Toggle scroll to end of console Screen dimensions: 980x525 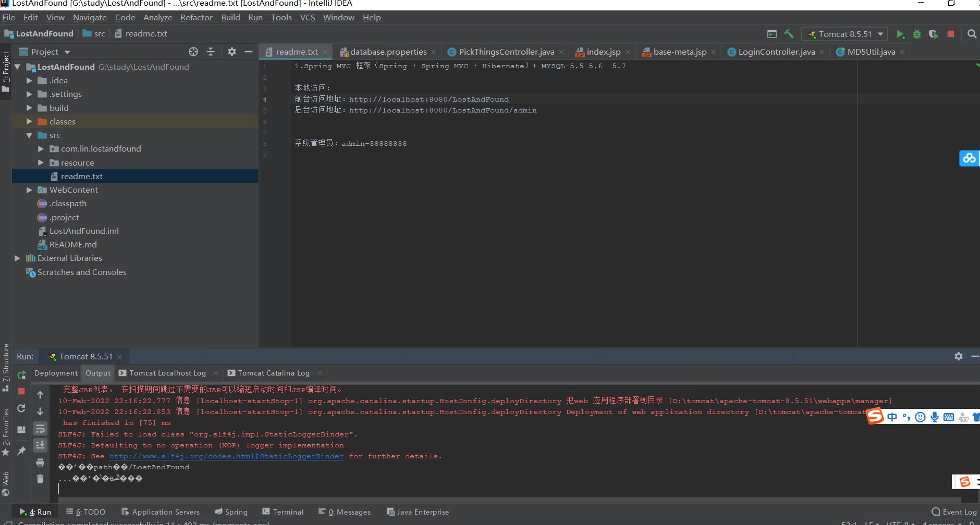click(x=40, y=445)
